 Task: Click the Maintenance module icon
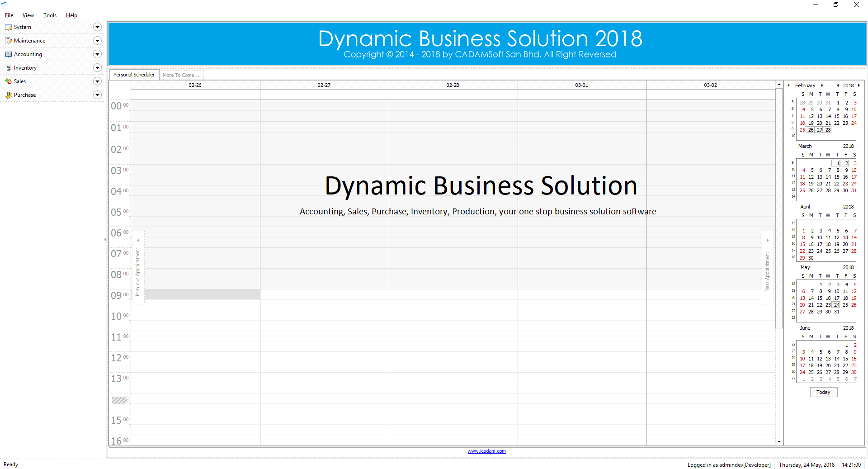[8, 41]
